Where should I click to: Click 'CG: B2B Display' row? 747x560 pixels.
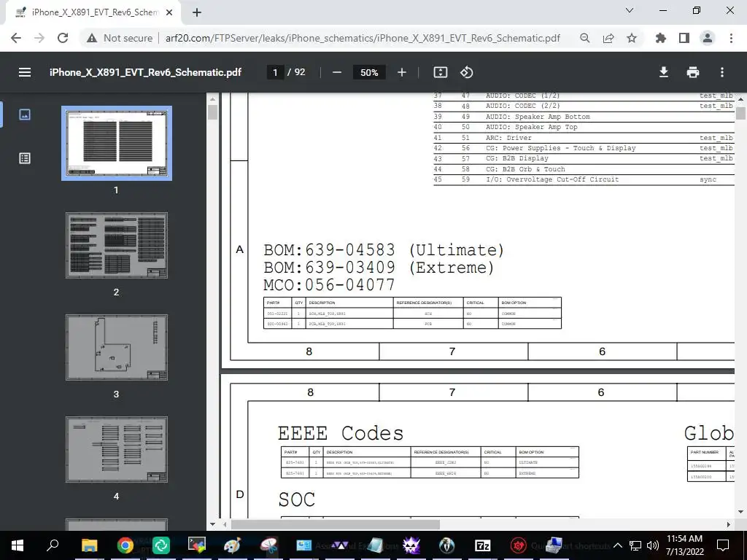pyautogui.click(x=584, y=158)
